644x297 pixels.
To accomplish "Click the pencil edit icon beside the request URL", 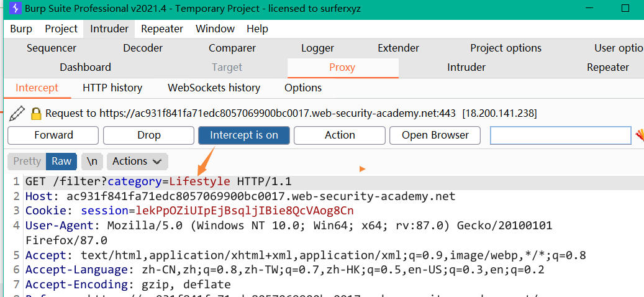I will click(16, 113).
